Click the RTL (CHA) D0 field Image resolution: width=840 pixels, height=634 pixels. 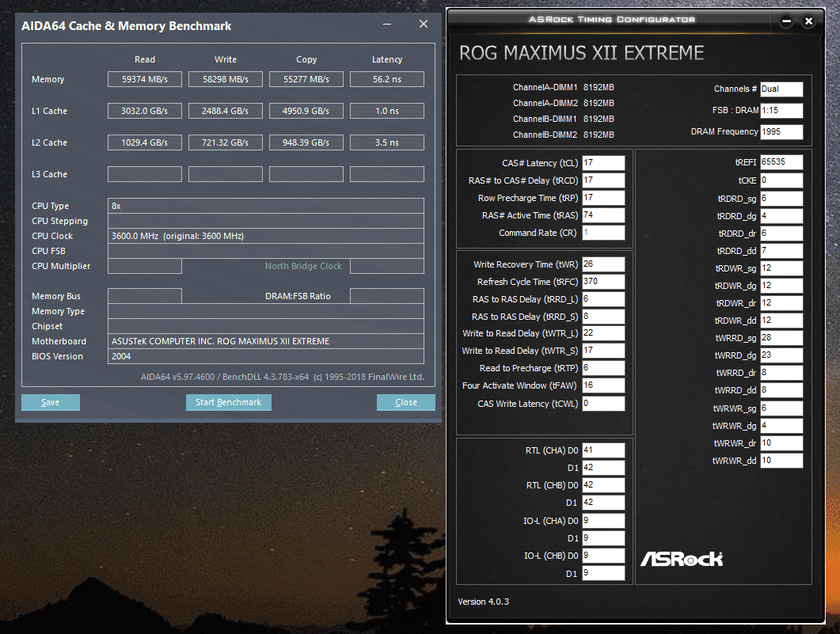pos(603,450)
